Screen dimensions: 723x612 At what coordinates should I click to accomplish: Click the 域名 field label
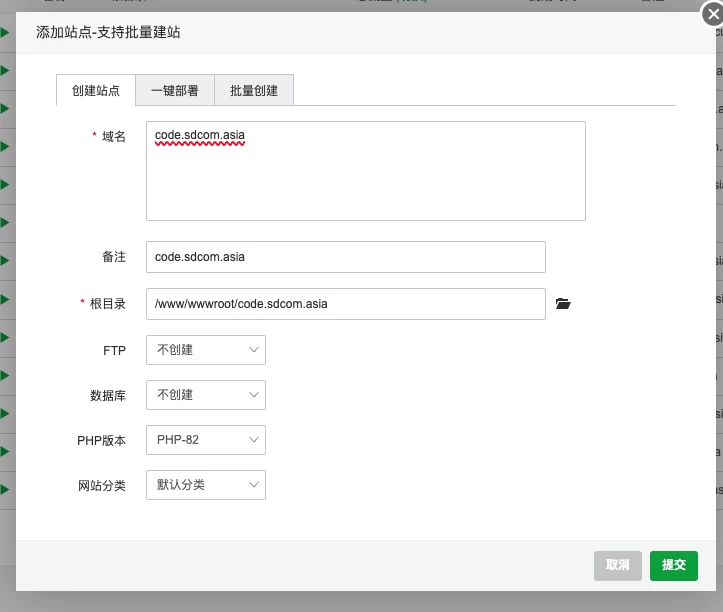click(x=114, y=137)
